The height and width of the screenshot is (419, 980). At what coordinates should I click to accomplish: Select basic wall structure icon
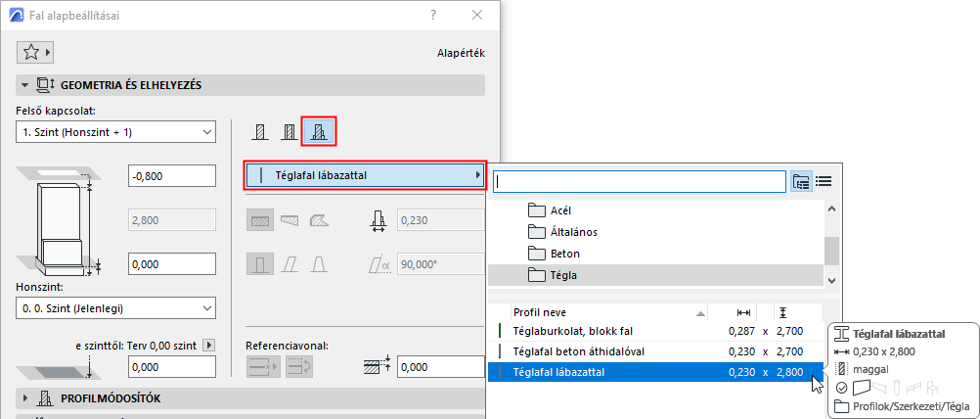click(260, 131)
